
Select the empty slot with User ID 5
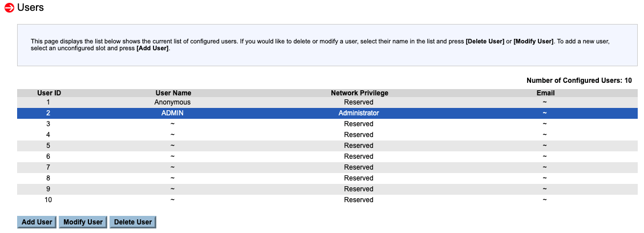tap(172, 146)
